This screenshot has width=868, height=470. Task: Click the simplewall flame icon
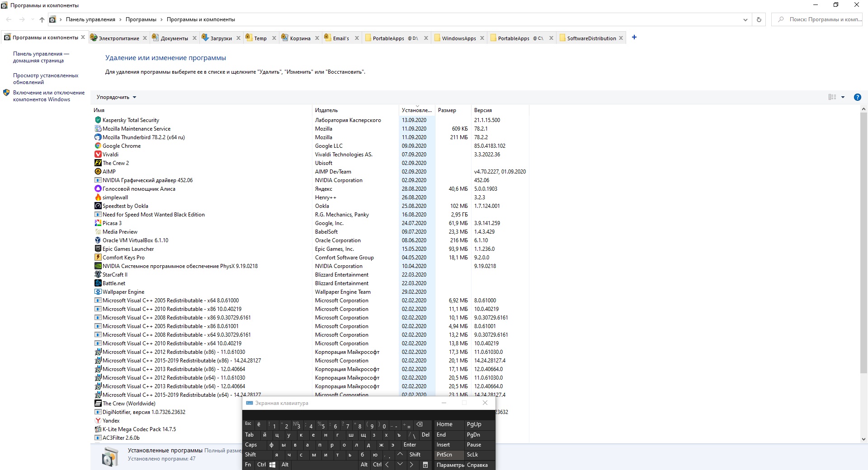coord(98,197)
